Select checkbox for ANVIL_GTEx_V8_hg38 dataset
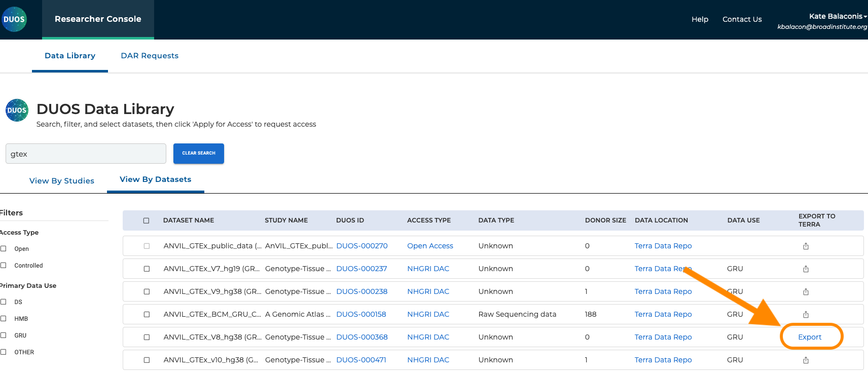This screenshot has height=372, width=868. [147, 337]
